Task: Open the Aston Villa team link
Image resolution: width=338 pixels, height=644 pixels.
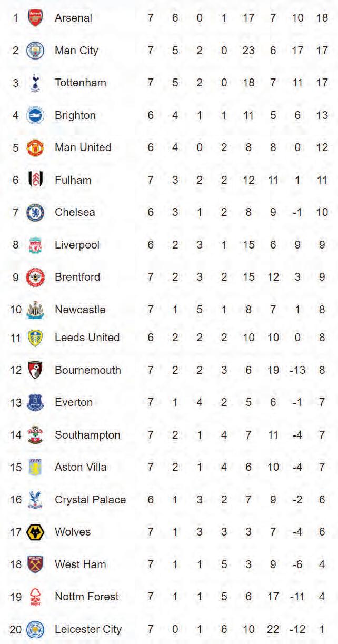Action: pyautogui.click(x=81, y=467)
